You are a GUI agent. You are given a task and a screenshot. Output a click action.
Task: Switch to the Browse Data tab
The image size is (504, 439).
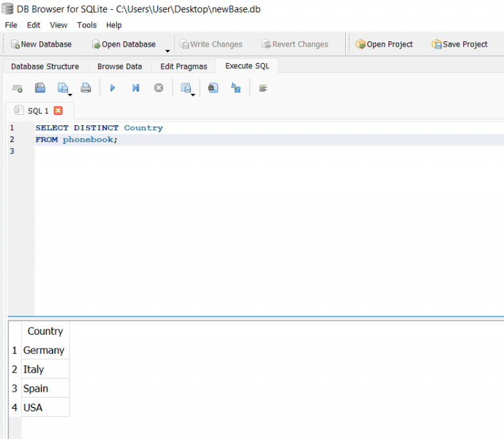pos(119,66)
